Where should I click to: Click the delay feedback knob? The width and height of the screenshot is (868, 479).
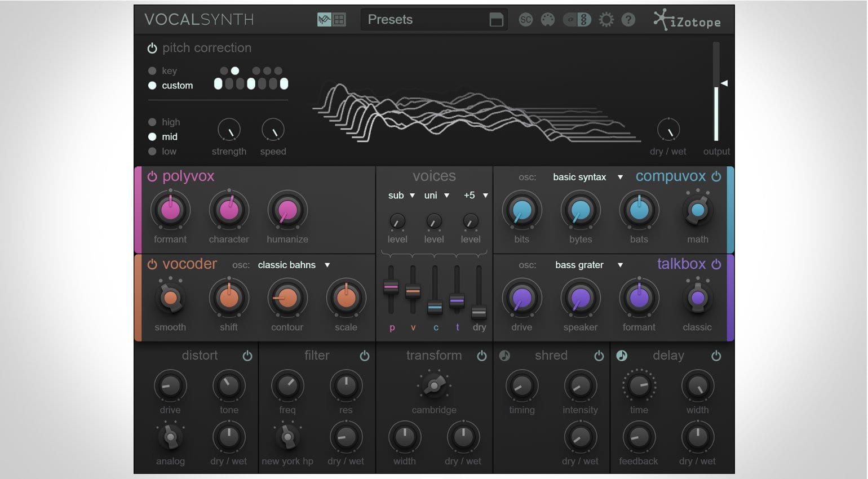639,437
